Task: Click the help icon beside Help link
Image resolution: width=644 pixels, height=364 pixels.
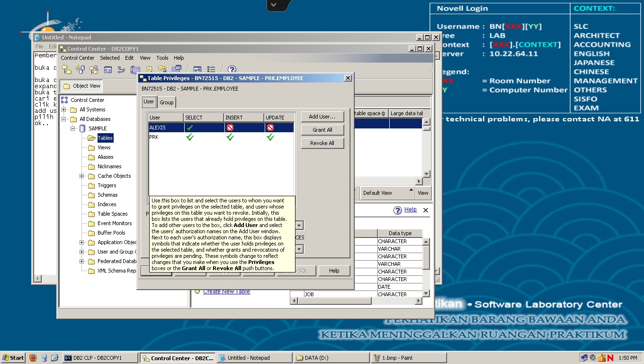Action: (398, 210)
